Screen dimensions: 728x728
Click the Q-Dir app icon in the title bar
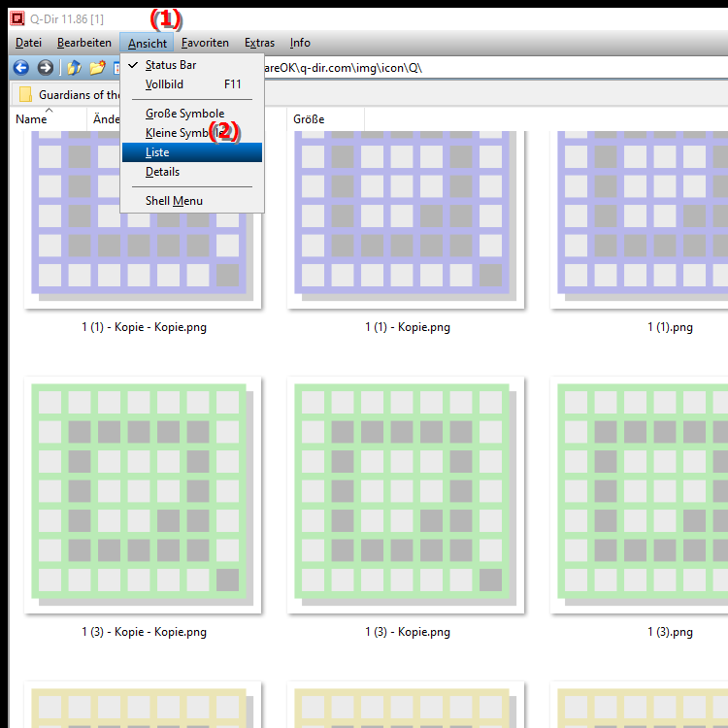pyautogui.click(x=17, y=18)
